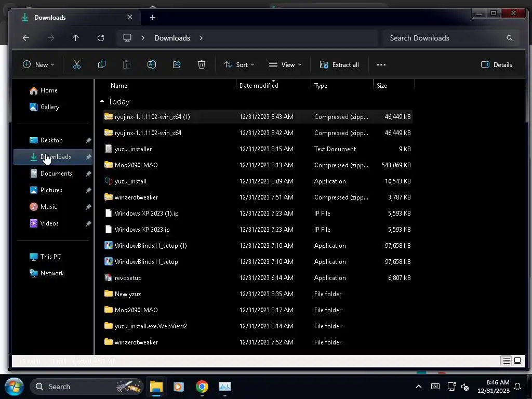Image resolution: width=532 pixels, height=399 pixels.
Task: Select the New yzuz folder
Action: [258, 294]
